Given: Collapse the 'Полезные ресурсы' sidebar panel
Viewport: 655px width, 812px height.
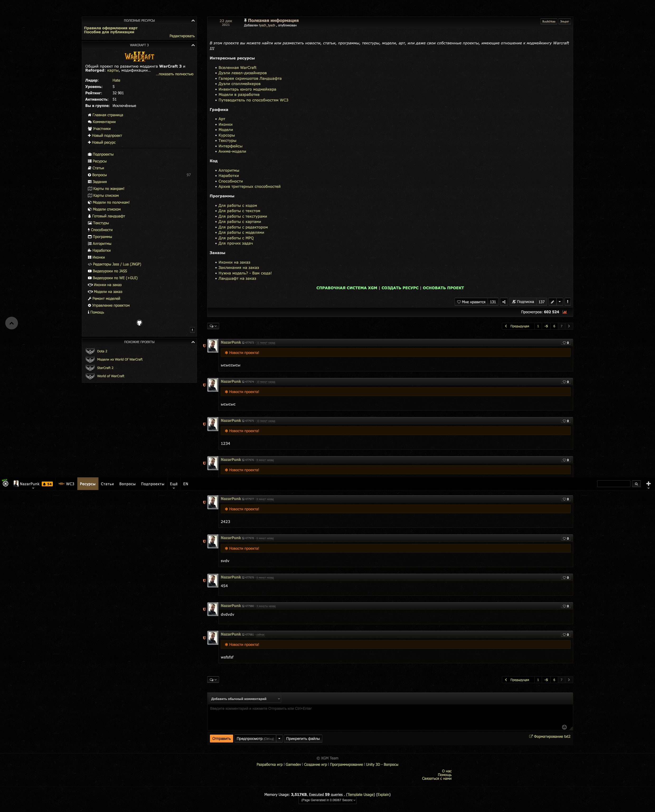Looking at the screenshot, I should coord(193,20).
